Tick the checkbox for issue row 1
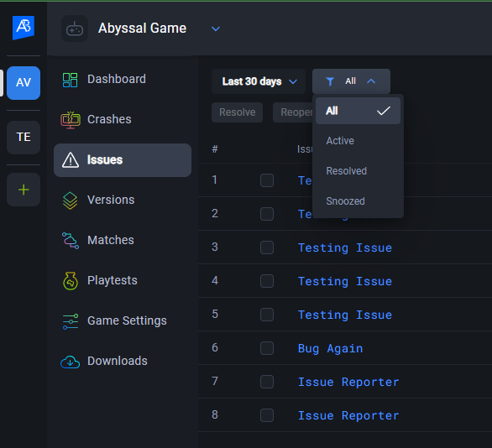Viewport: 492px width, 448px height. 267,180
